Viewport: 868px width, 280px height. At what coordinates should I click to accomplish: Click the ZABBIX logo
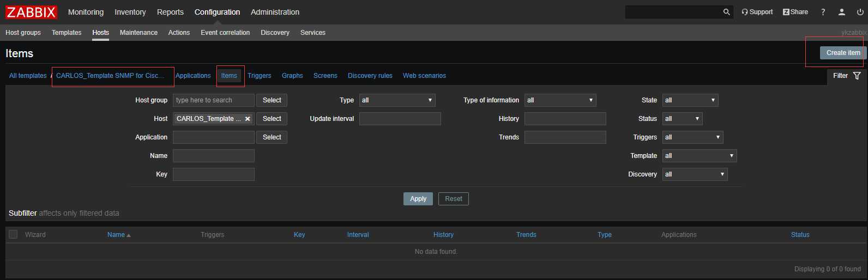[32, 12]
